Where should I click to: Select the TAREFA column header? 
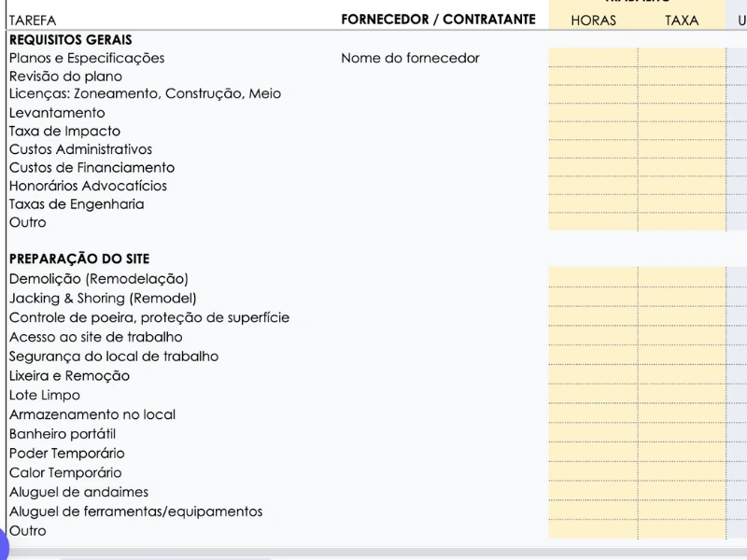coord(33,20)
